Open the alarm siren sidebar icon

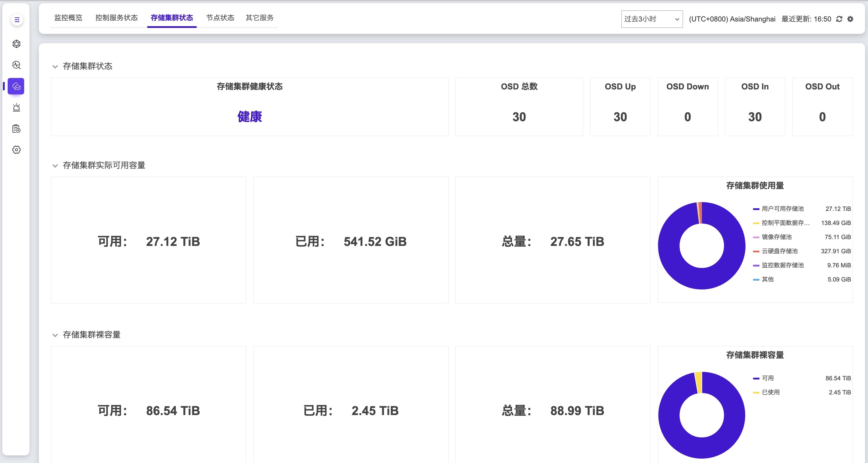(x=16, y=107)
